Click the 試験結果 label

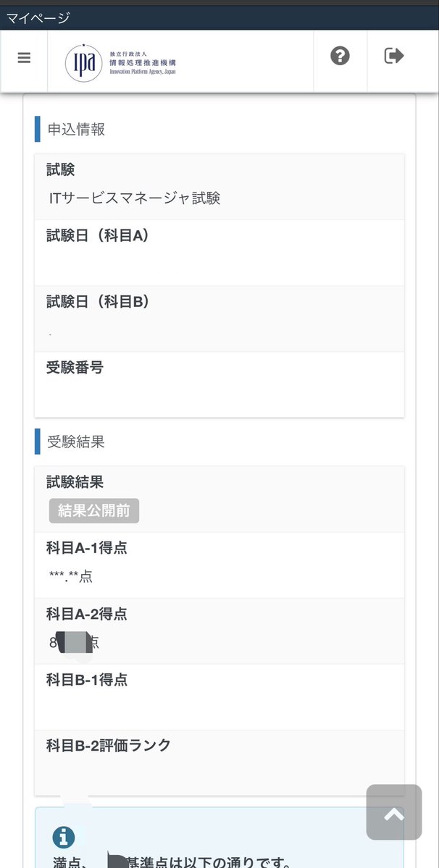point(75,483)
